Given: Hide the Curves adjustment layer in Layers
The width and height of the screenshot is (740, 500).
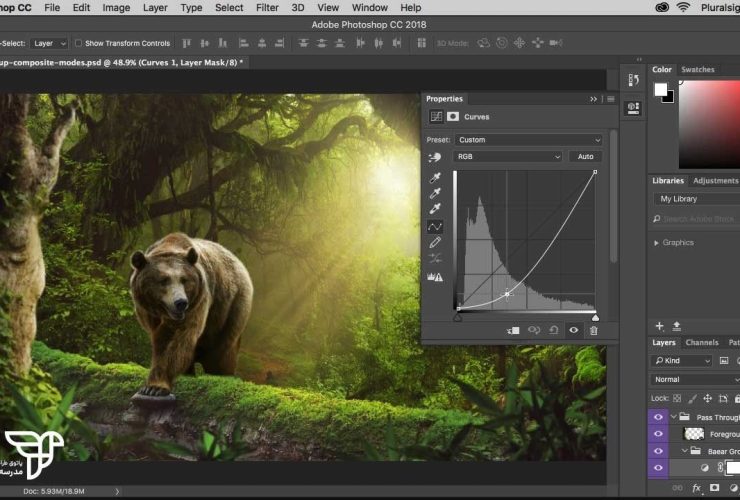Looking at the screenshot, I should pyautogui.click(x=658, y=468).
